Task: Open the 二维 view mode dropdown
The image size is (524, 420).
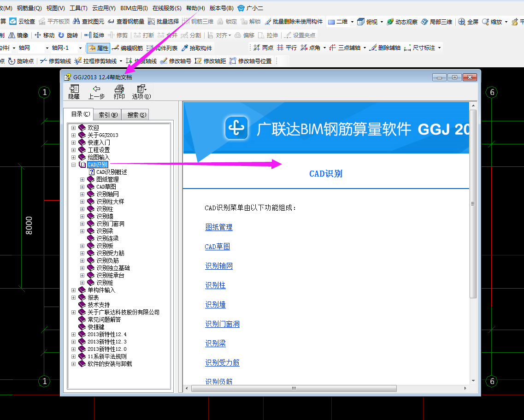Action: (x=352, y=22)
